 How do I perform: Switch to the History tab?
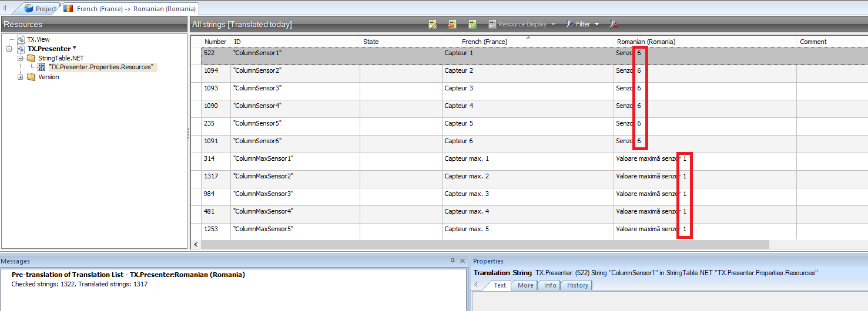[577, 285]
